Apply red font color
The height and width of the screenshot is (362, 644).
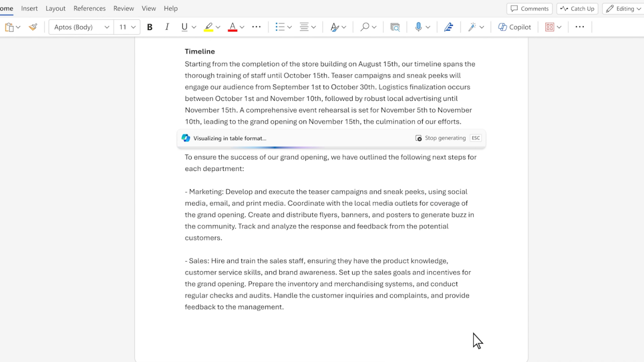(233, 27)
